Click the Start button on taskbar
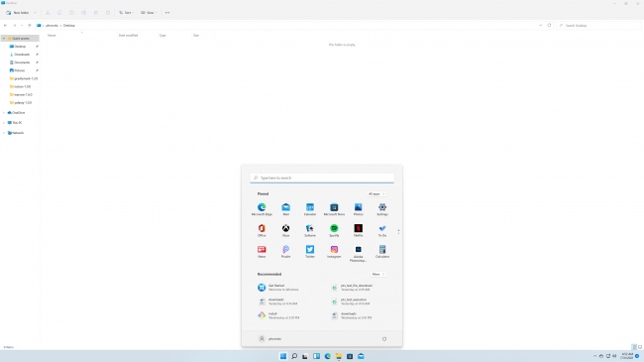Image resolution: width=644 pixels, height=362 pixels. point(283,356)
